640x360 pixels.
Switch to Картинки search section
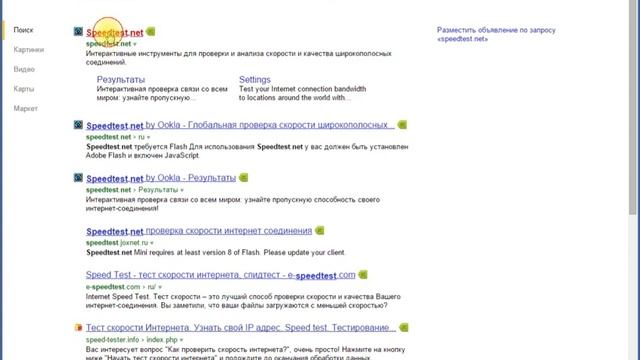29,50
